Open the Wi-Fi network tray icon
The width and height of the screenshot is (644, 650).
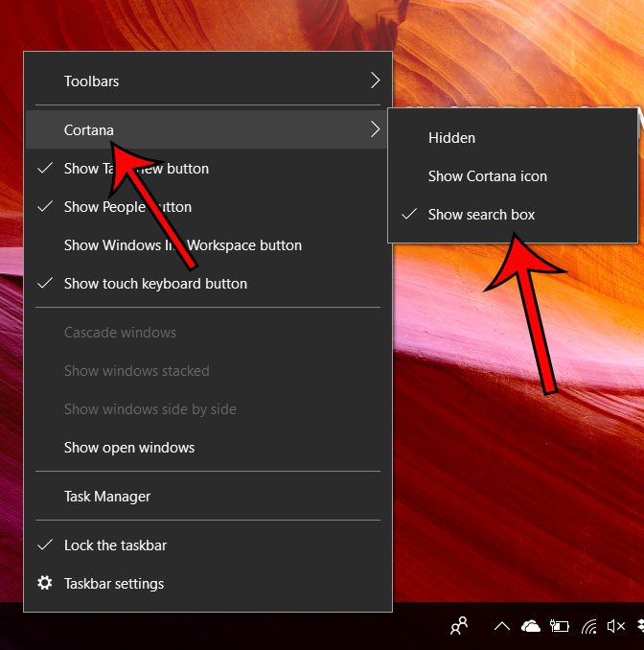pyautogui.click(x=588, y=627)
